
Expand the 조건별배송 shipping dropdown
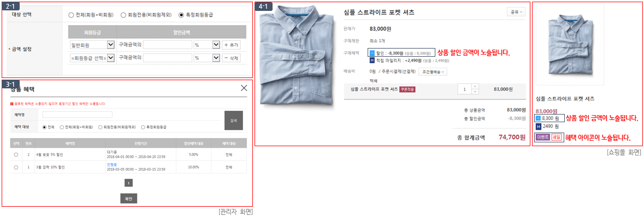(x=433, y=71)
